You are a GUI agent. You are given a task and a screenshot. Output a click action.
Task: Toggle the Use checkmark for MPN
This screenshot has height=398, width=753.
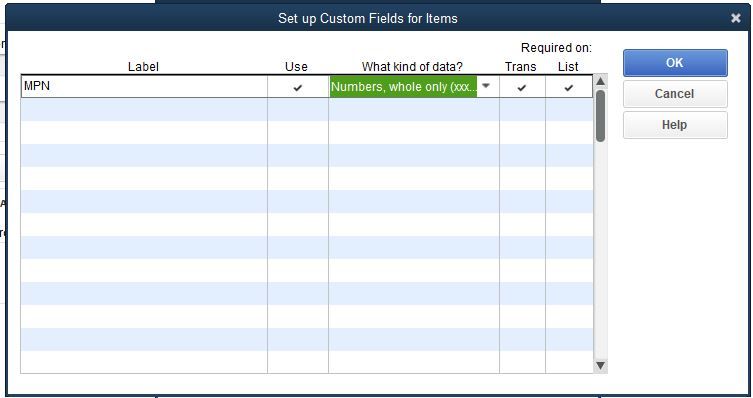point(298,87)
